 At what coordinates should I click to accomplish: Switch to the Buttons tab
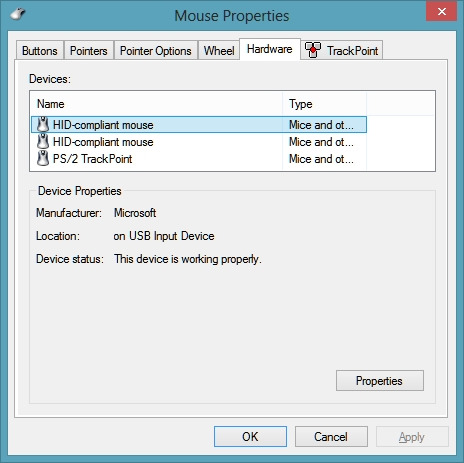(40, 51)
